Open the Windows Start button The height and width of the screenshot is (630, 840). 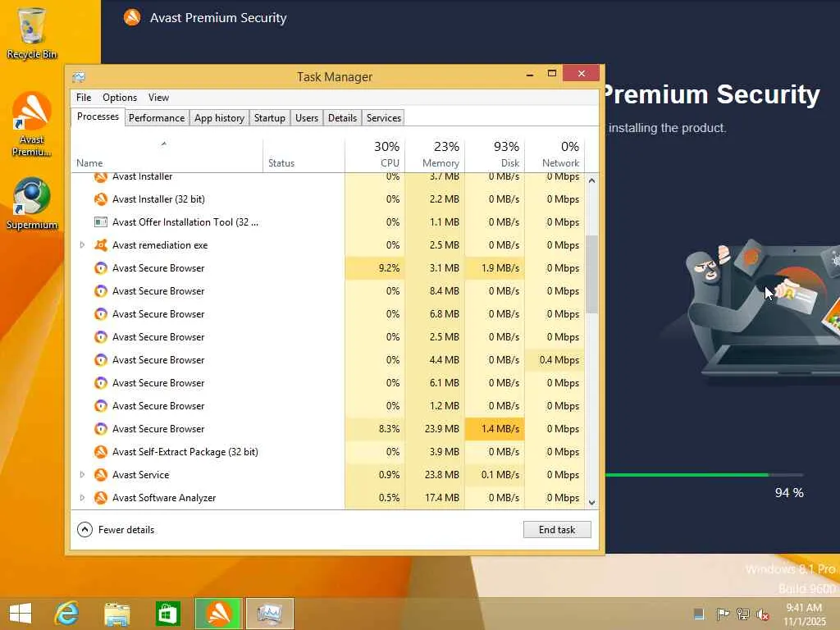tap(21, 614)
